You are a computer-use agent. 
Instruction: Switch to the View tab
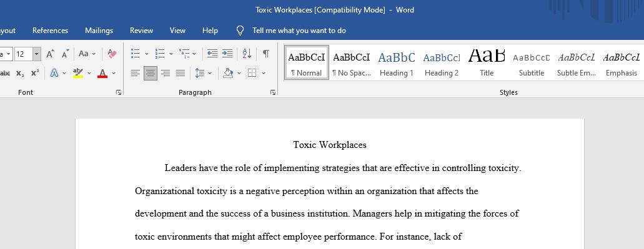(x=177, y=31)
